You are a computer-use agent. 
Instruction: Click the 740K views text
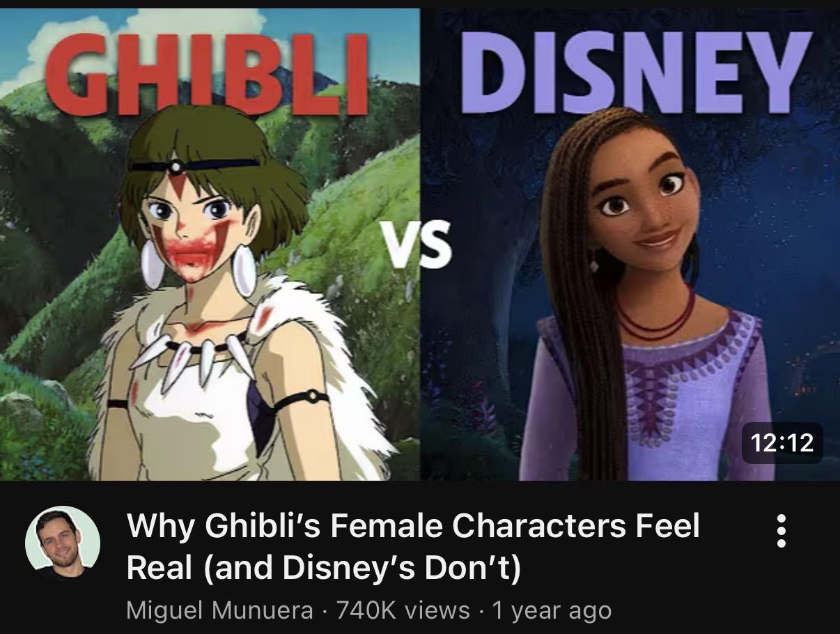tap(403, 610)
